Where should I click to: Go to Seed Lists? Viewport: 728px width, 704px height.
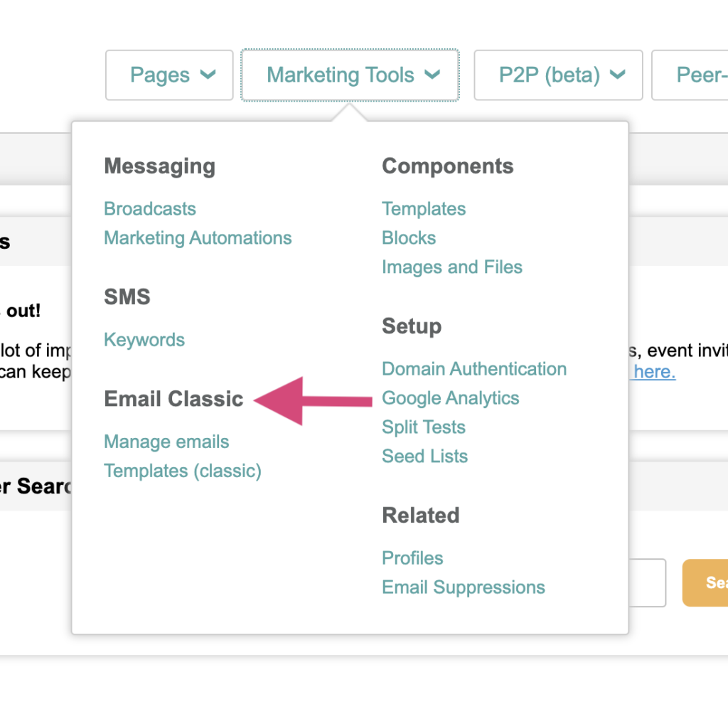[x=424, y=456]
